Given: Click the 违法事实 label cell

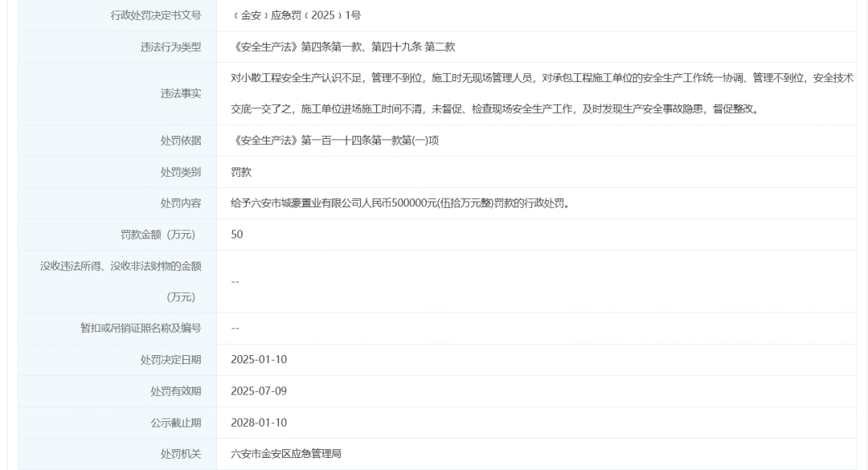Looking at the screenshot, I should click(181, 93).
